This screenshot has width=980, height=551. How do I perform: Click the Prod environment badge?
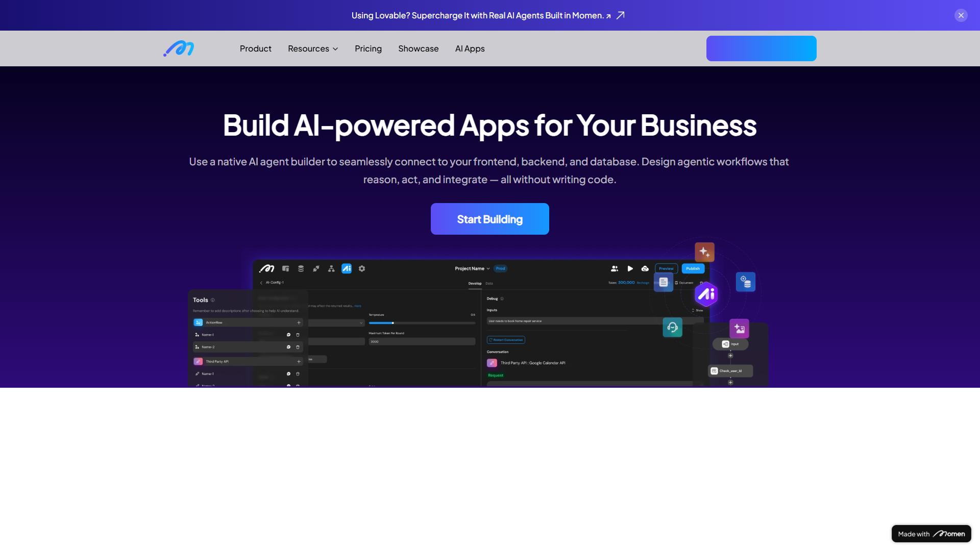500,268
